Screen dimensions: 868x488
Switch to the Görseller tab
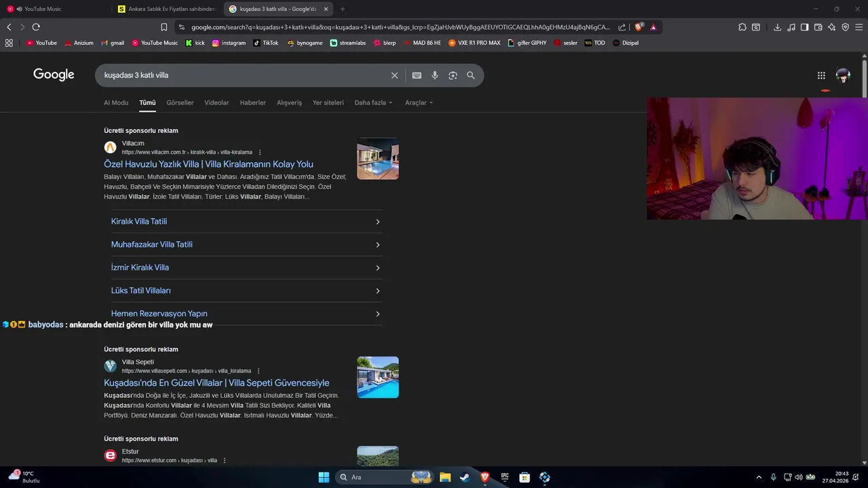(x=180, y=103)
